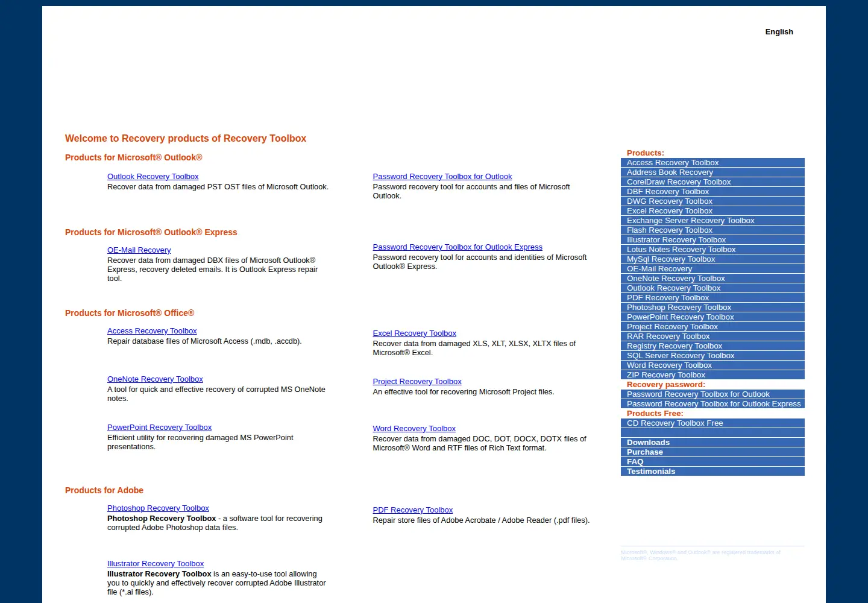Open Photoshop Recovery Toolbox in blue Products menu
The width and height of the screenshot is (868, 603).
click(712, 308)
